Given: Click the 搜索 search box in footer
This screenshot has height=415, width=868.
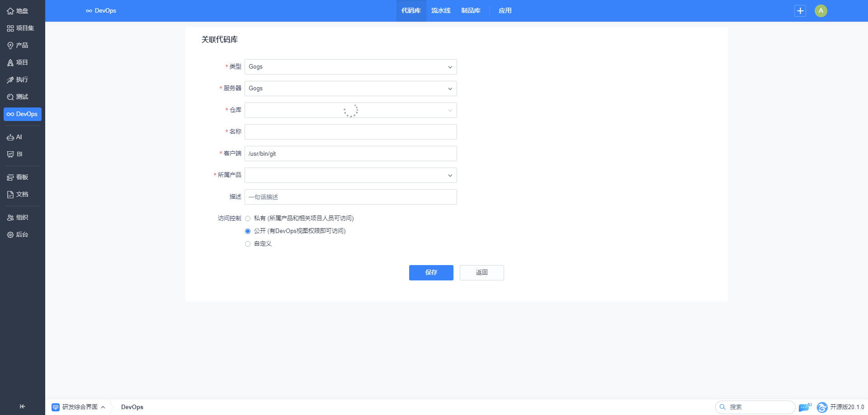Looking at the screenshot, I should [x=755, y=407].
